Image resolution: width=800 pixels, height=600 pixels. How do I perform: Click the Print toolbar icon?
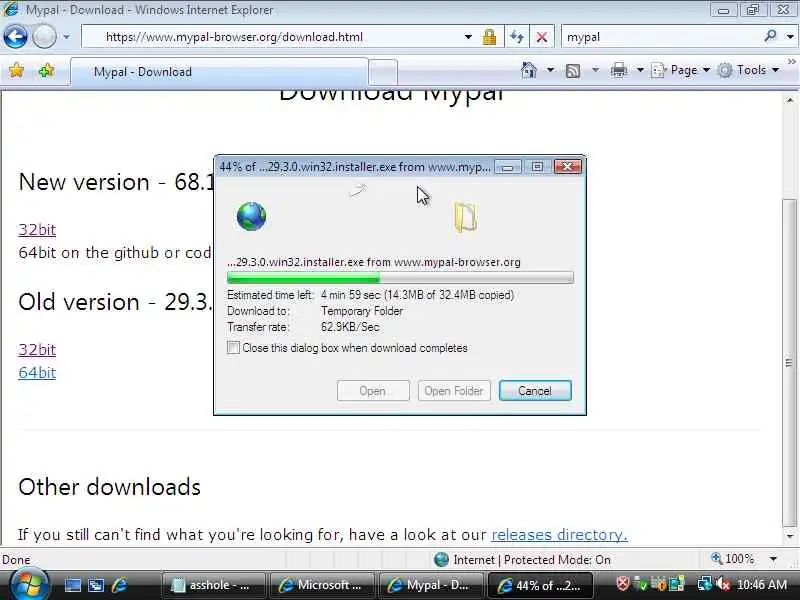coord(619,70)
